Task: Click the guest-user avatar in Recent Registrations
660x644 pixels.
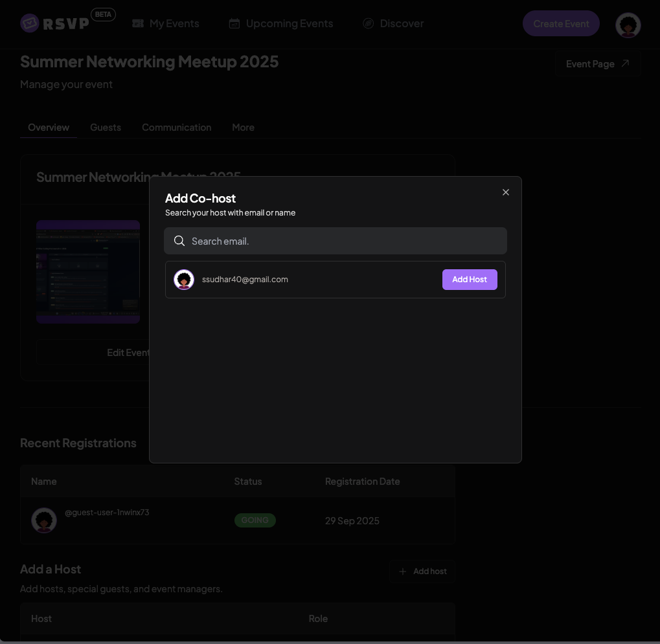Action: 43,520
